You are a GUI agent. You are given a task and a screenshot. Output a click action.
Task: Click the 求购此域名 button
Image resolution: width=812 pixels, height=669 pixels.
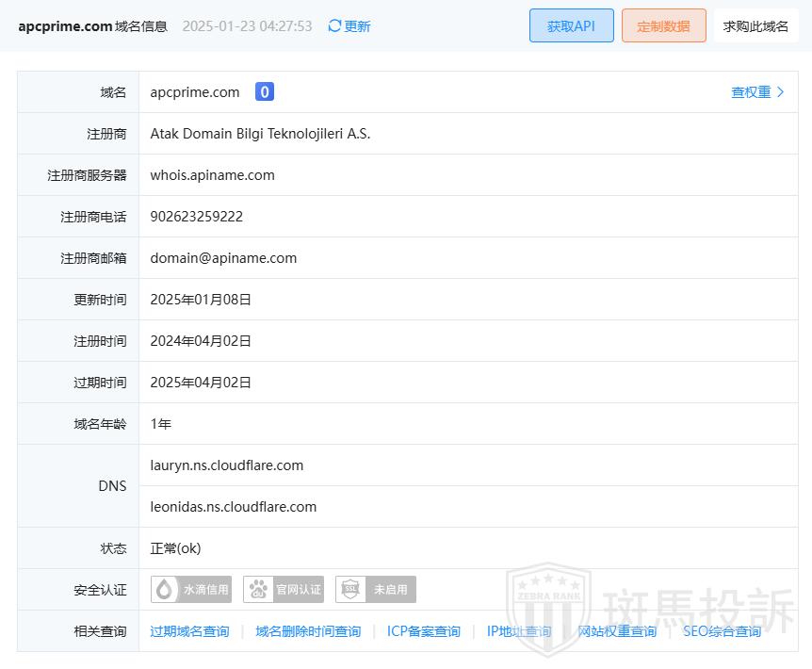(755, 26)
